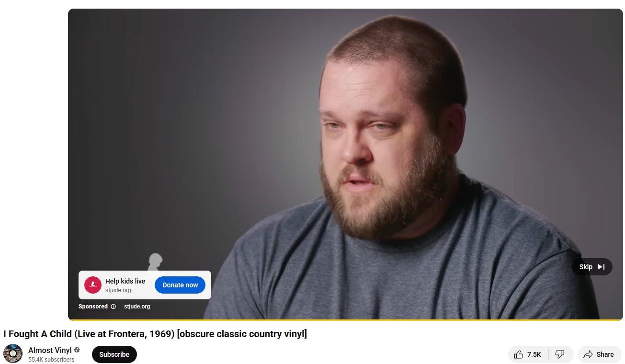The height and width of the screenshot is (364, 625).
Task: Visit stjude.org link next to Sponsored
Action: [137, 307]
